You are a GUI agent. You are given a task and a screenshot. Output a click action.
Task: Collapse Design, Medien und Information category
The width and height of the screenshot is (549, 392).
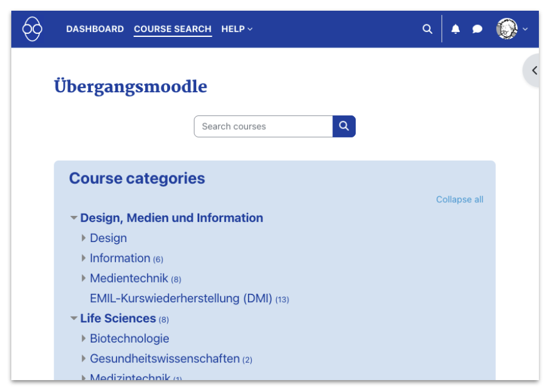(x=74, y=218)
